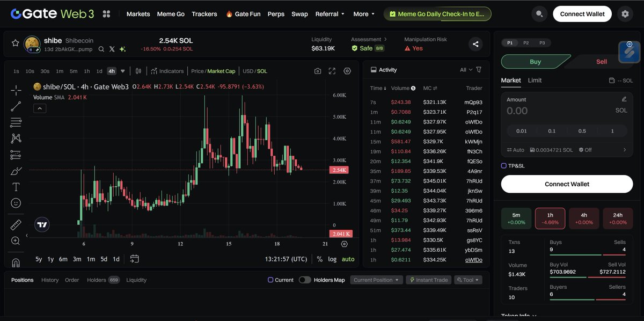Image resolution: width=644 pixels, height=321 pixels.
Task: Open Trackers in the nav bar
Action: click(x=204, y=14)
